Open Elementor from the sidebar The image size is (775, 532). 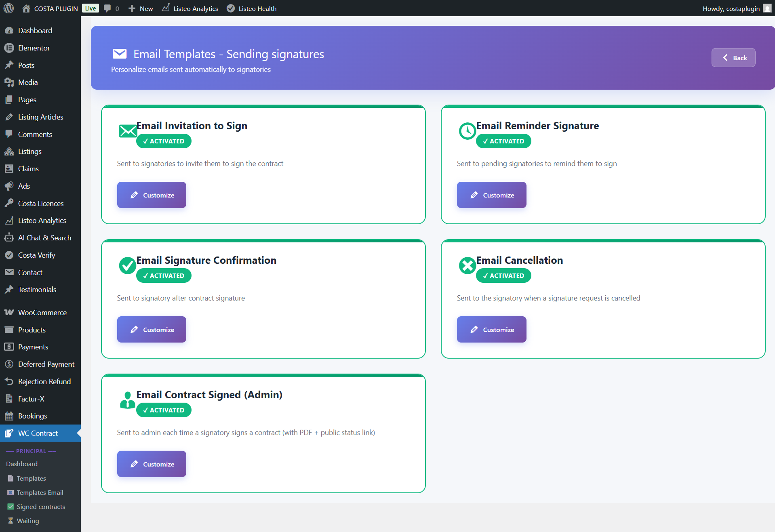click(40, 48)
